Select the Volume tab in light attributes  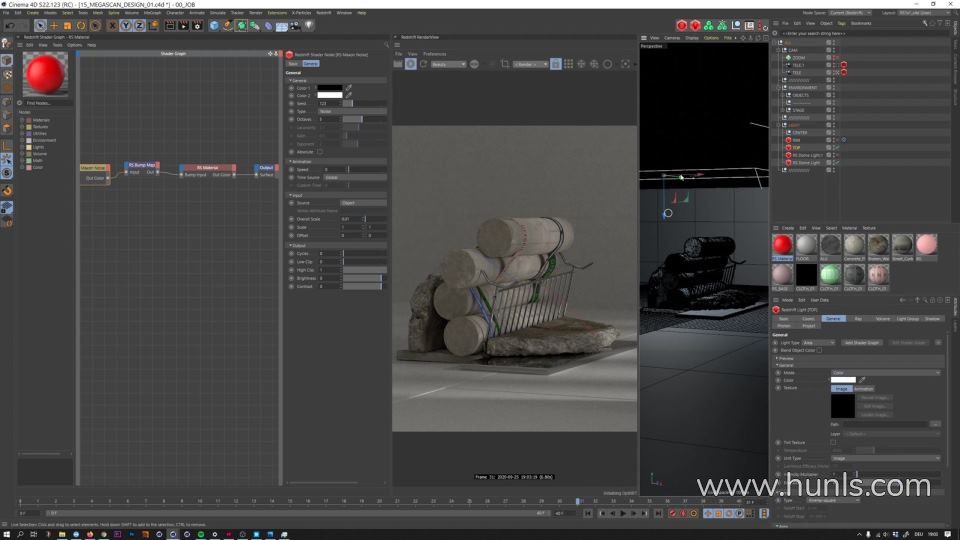click(x=882, y=318)
